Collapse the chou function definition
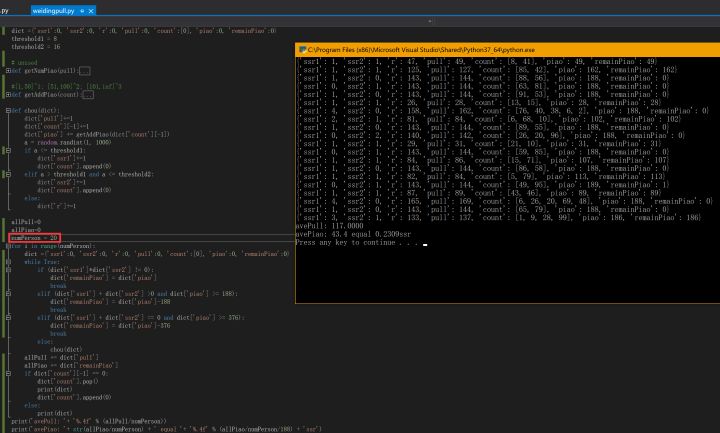This screenshot has height=433, width=720. pyautogui.click(x=8, y=109)
